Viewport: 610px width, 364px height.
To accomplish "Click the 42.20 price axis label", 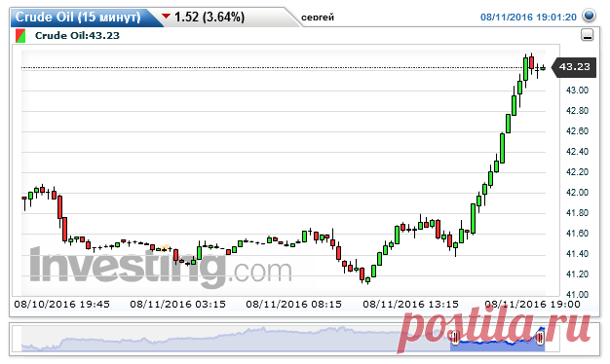I will click(x=577, y=171).
